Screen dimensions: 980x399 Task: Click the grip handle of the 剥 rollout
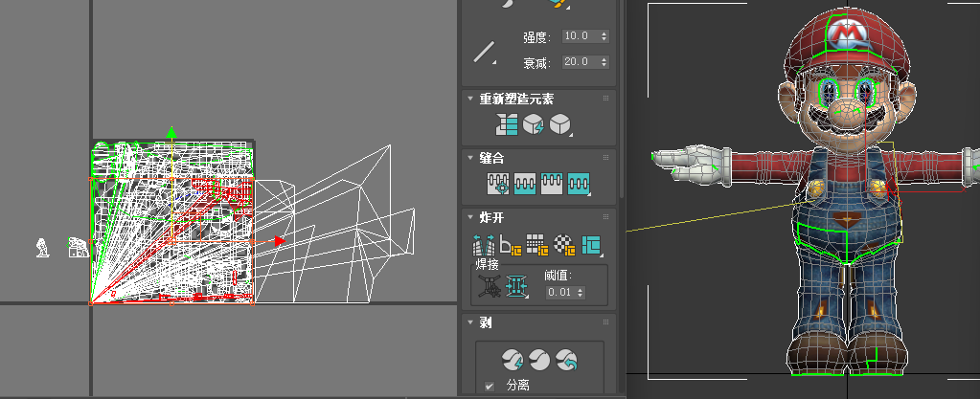(605, 322)
